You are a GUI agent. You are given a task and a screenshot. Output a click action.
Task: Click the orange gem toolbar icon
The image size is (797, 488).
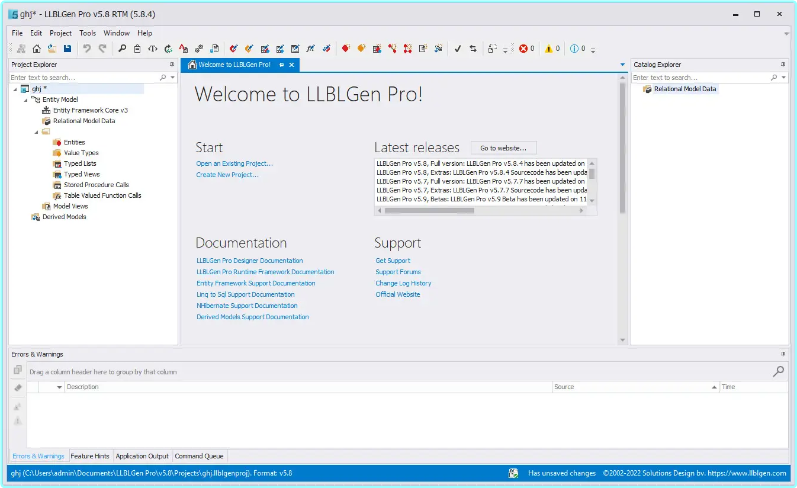(x=361, y=48)
